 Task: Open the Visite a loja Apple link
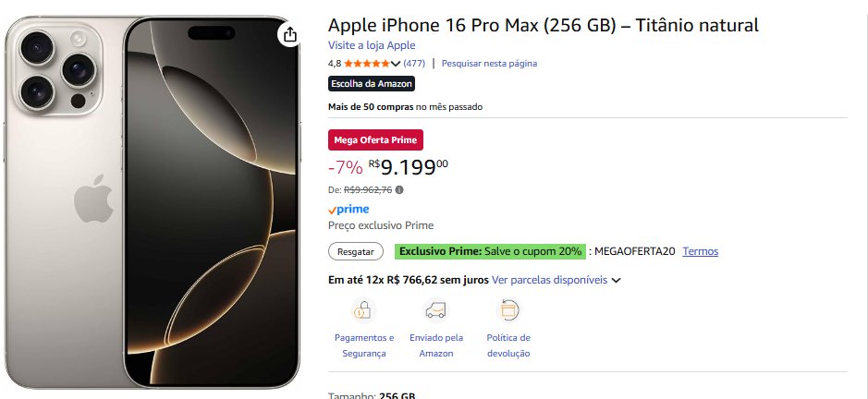pyautogui.click(x=372, y=45)
